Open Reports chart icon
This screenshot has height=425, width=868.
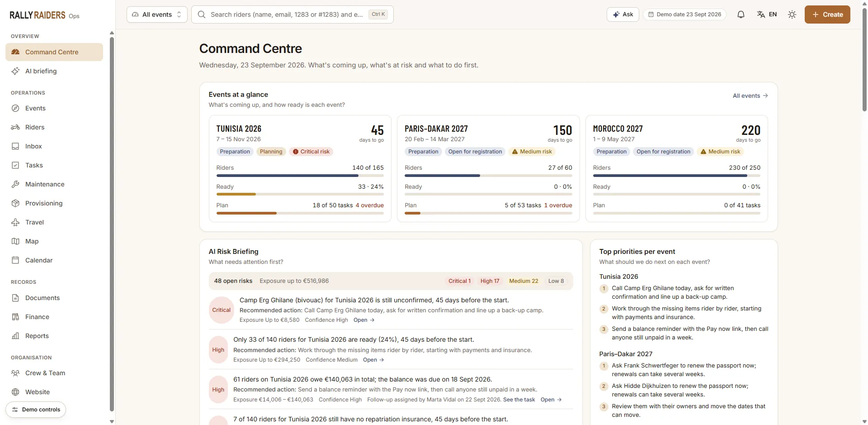coord(15,336)
